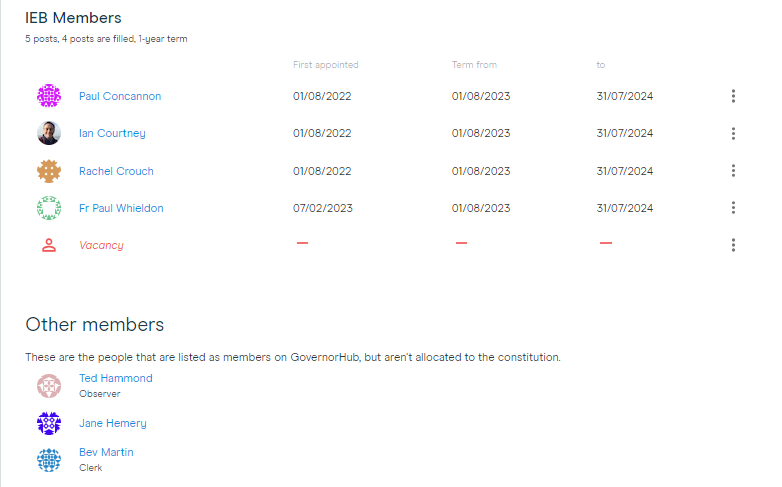Click the Term from column header
This screenshot has height=487, width=782.
coord(474,65)
